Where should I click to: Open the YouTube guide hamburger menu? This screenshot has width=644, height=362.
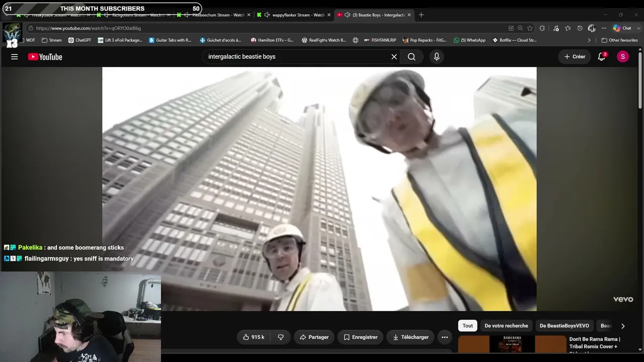coord(15,57)
